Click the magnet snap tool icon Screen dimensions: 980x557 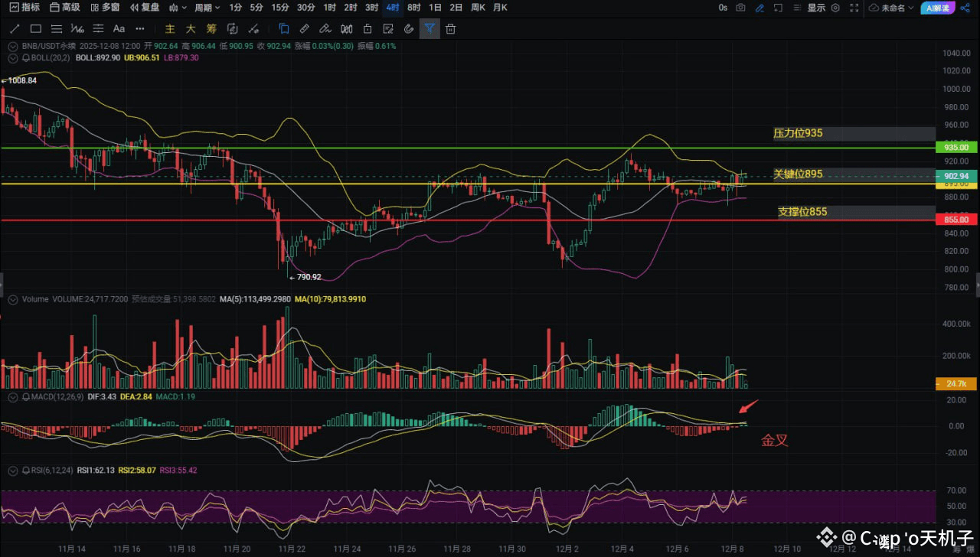[x=408, y=29]
